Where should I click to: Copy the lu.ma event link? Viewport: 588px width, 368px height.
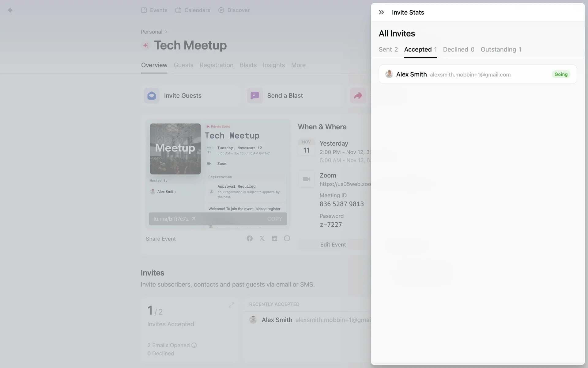coord(274,219)
